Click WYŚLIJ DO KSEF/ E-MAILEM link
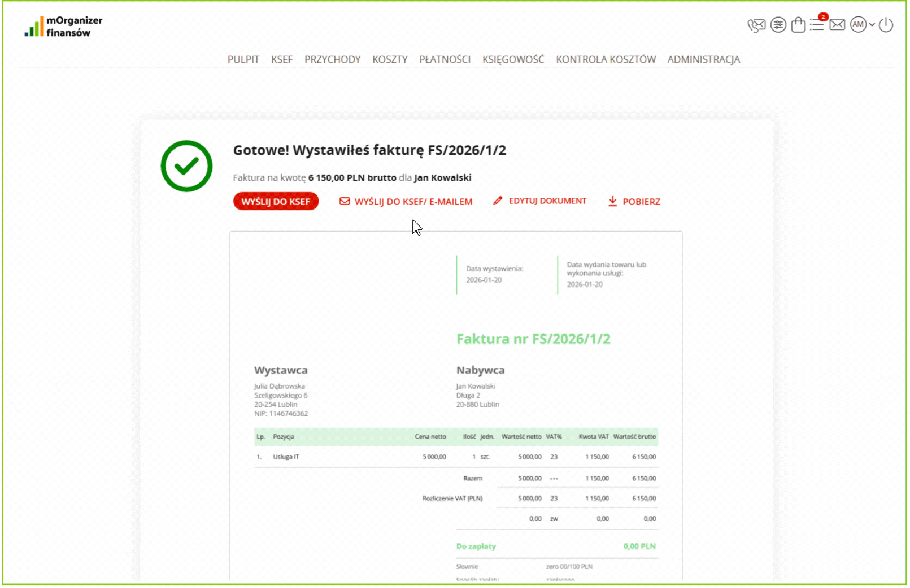Viewport: 910px width, 588px height. (406, 202)
